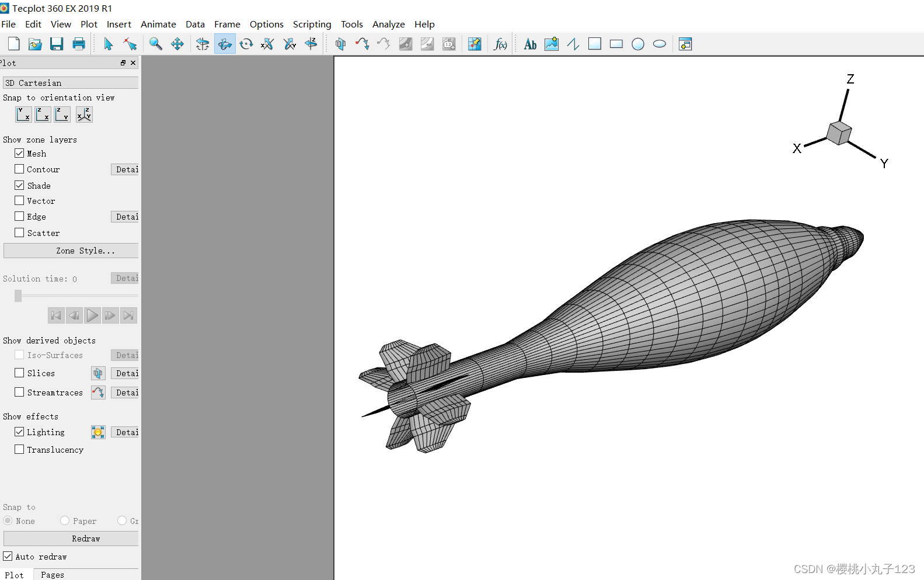Activate the Translate four-arrow tool

pos(177,44)
